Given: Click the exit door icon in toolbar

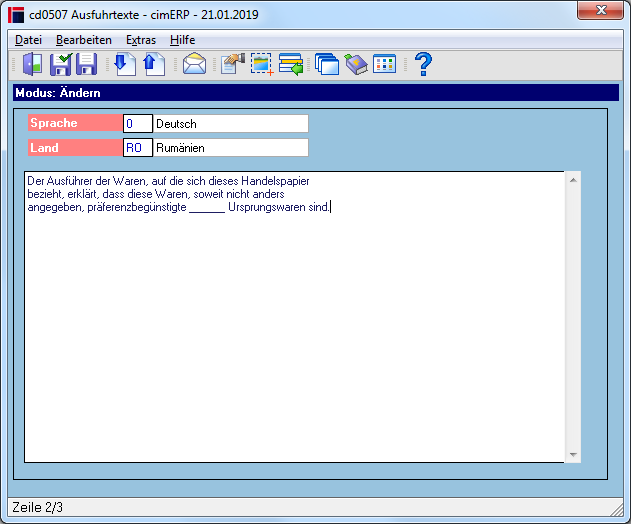Looking at the screenshot, I should click(x=33, y=64).
